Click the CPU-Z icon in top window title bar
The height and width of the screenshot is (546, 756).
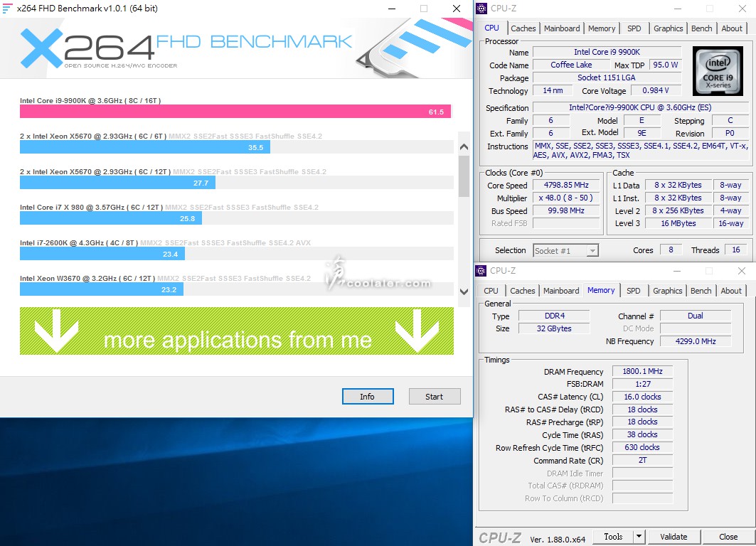pos(481,9)
